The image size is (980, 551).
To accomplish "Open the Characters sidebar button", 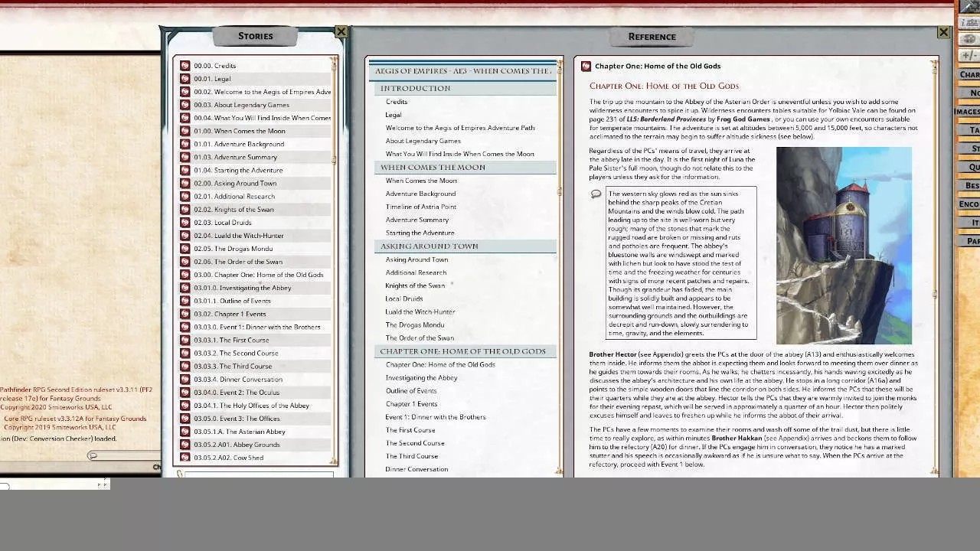I will coord(969,74).
